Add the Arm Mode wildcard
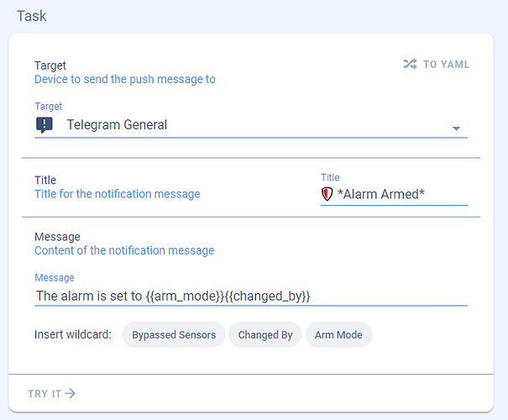Screen dimensions: 508x420 click(x=338, y=334)
